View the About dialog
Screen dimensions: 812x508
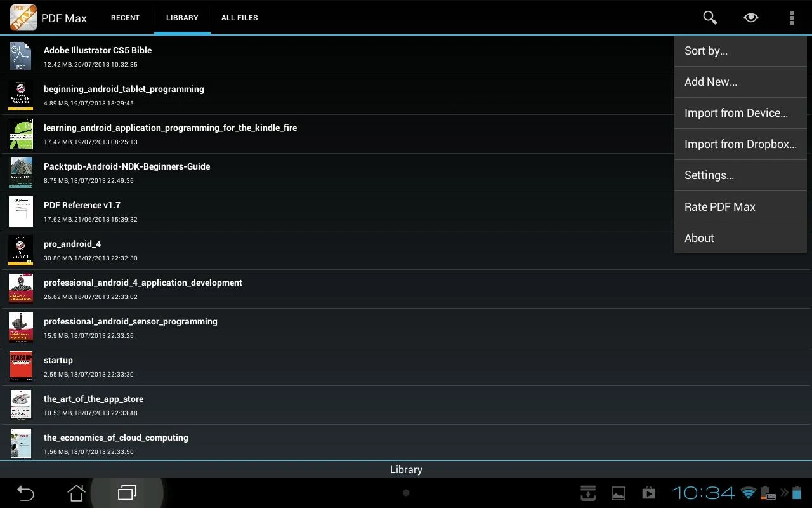point(699,237)
